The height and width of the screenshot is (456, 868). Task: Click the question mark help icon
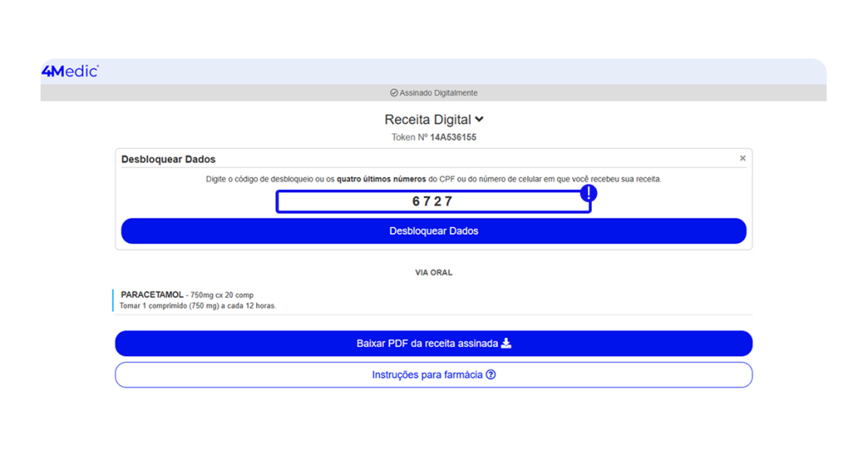(491, 375)
